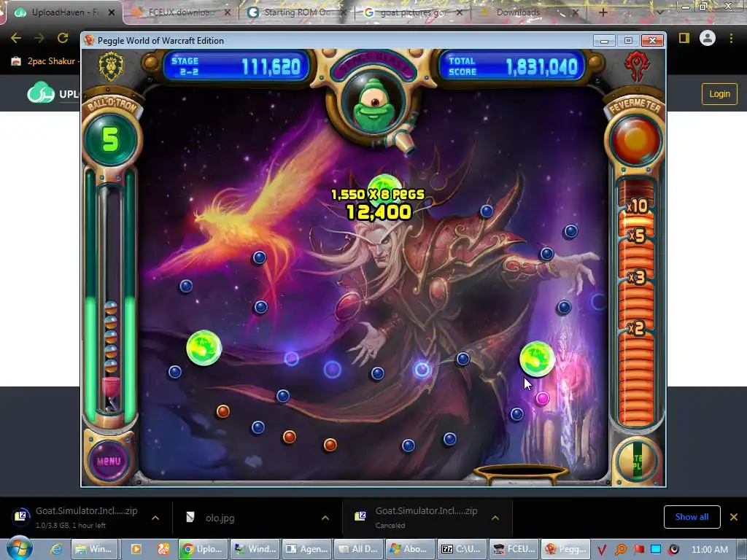Click the Fevermeter orange orb
This screenshot has height=560, width=747.
636,139
